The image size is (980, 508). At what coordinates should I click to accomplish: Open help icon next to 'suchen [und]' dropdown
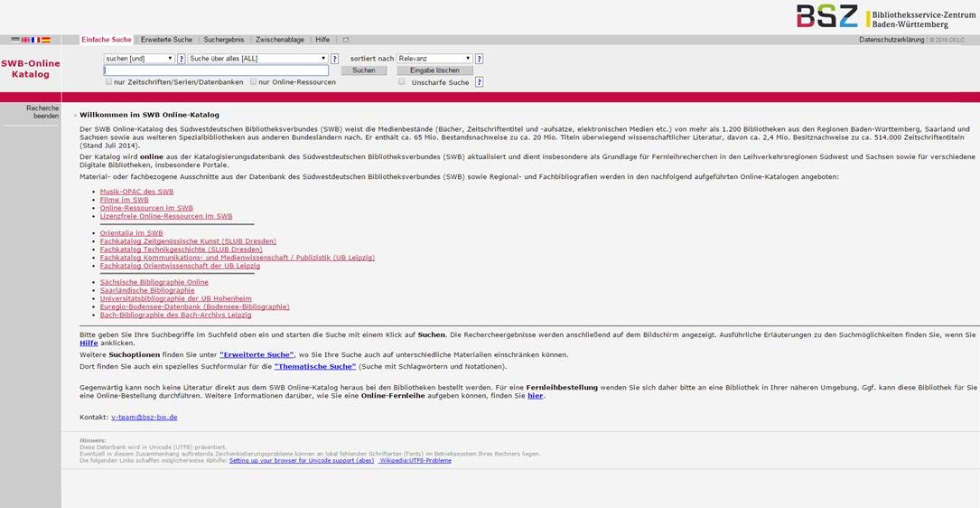point(182,59)
